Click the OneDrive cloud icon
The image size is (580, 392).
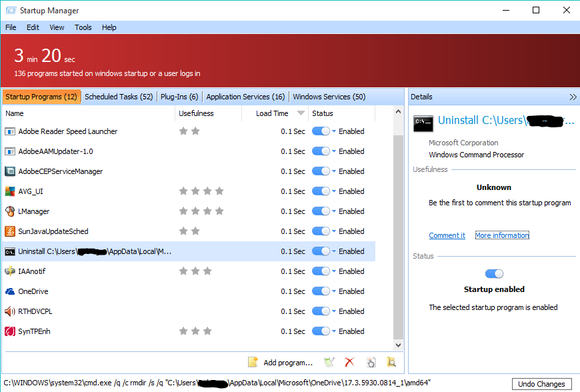(x=10, y=291)
